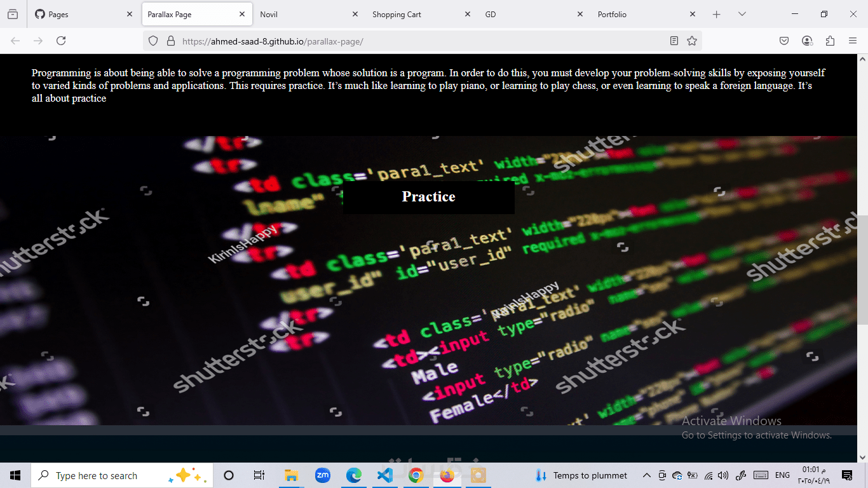Close the Shopping Cart tab

pos(468,14)
